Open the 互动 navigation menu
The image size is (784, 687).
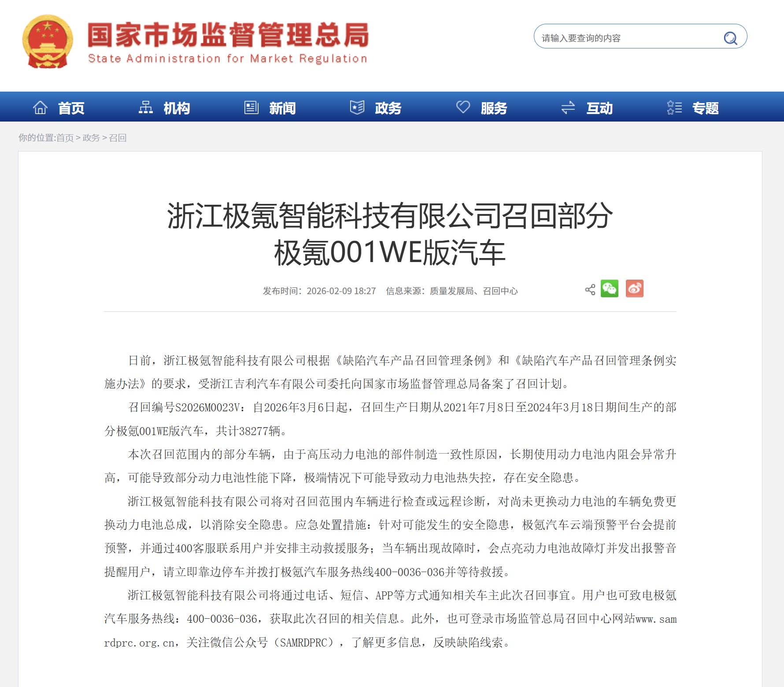(x=599, y=108)
